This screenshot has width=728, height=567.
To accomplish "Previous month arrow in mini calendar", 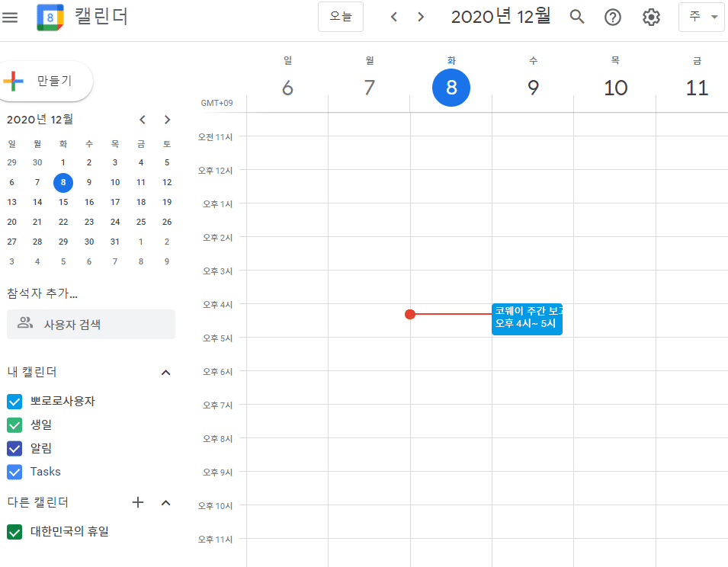I will pyautogui.click(x=143, y=120).
